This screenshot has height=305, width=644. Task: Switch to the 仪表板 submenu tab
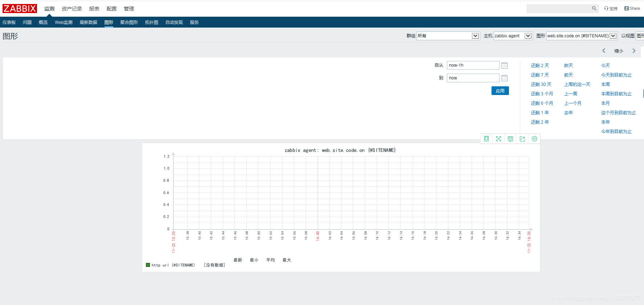point(9,22)
